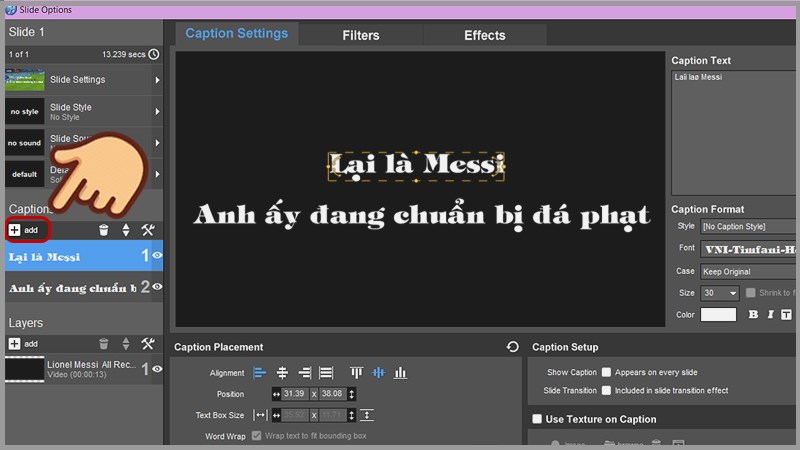Viewport: 800px width, 450px height.
Task: Enable Use Texture on Caption
Action: point(537,419)
